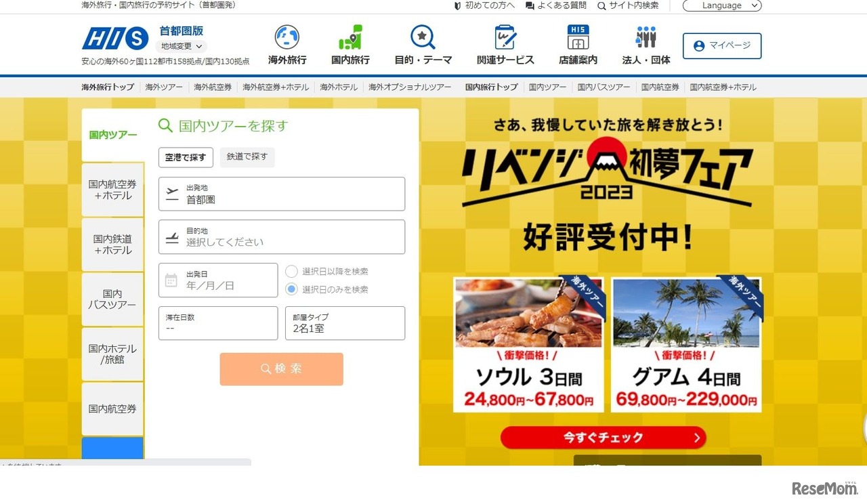Screen dimensions: 867x504
Task: Open the 店舗案内 store icon
Action: pyautogui.click(x=578, y=37)
